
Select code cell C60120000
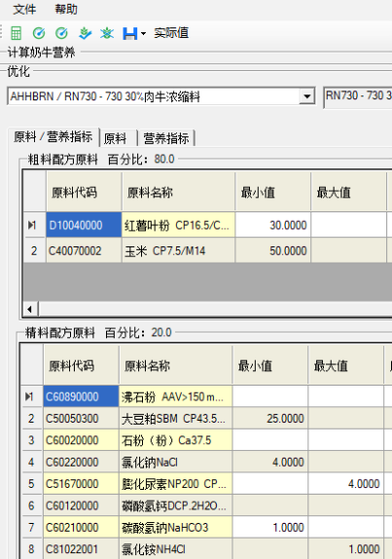click(x=81, y=505)
